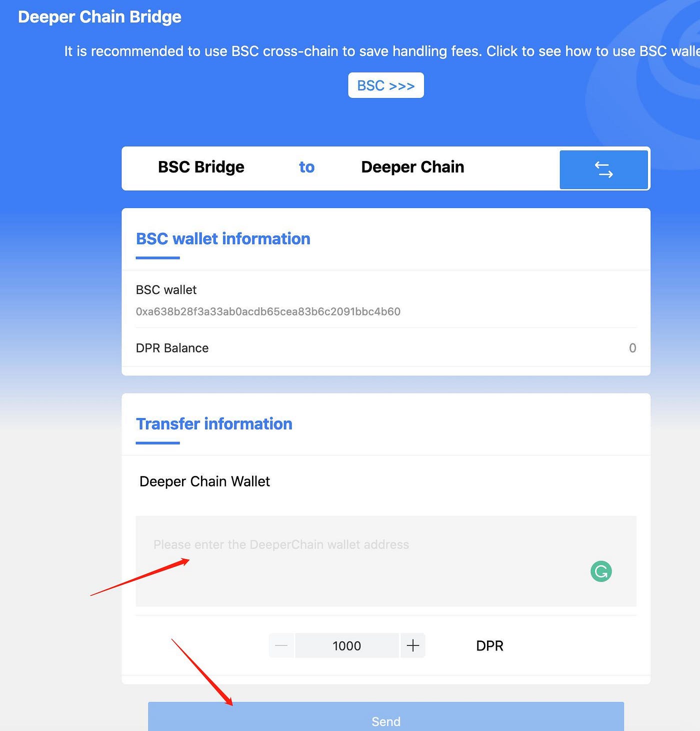Select the BSC Bridge label
This screenshot has width=700, height=731.
click(201, 167)
